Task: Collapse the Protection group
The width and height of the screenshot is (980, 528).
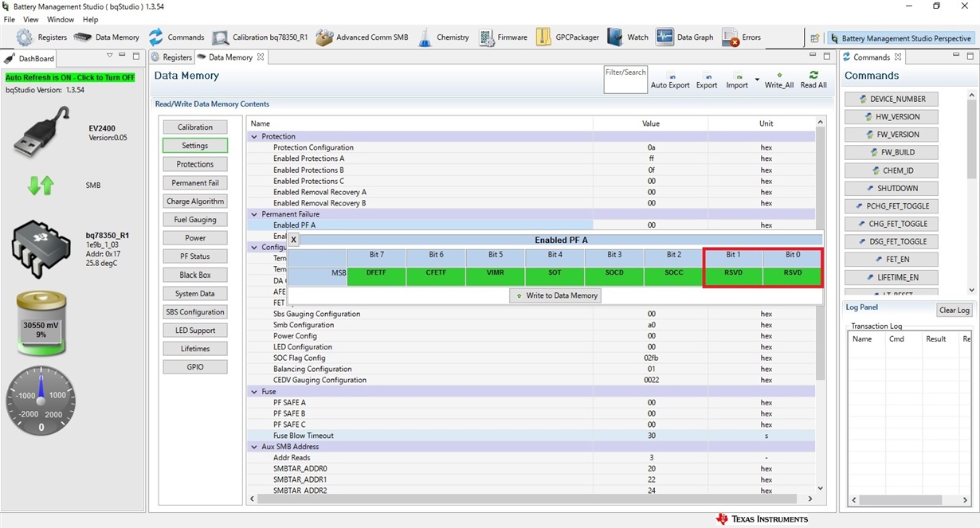Action: [x=255, y=137]
